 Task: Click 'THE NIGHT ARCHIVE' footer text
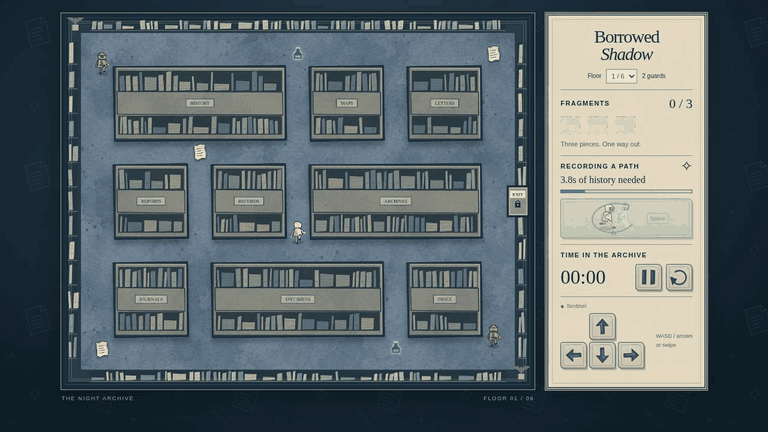click(x=97, y=398)
